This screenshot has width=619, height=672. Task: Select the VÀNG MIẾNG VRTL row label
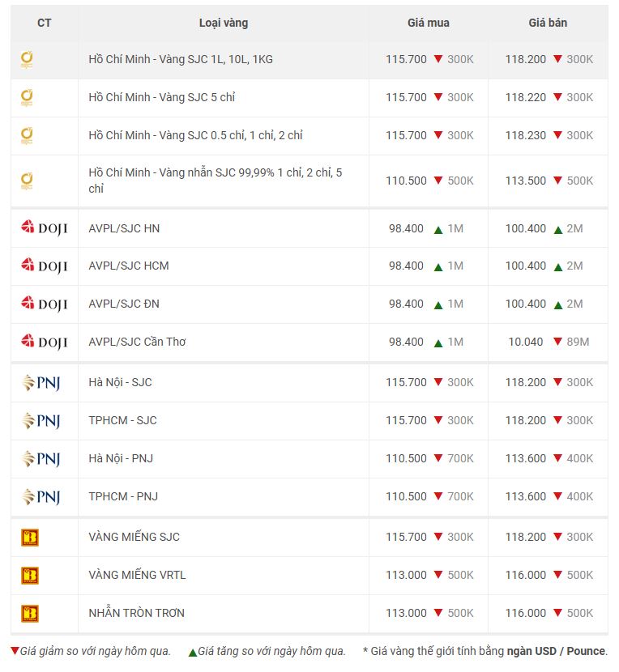137,575
